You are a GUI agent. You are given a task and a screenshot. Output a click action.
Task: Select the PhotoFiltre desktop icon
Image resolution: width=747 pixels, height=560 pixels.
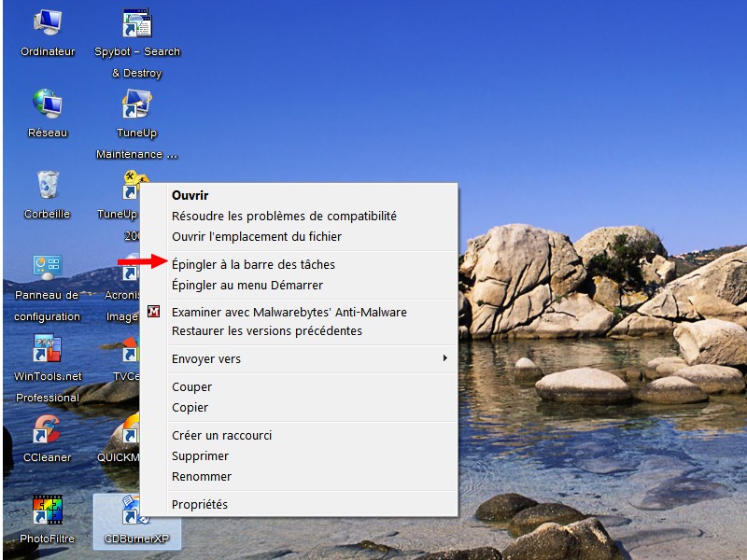click(47, 511)
